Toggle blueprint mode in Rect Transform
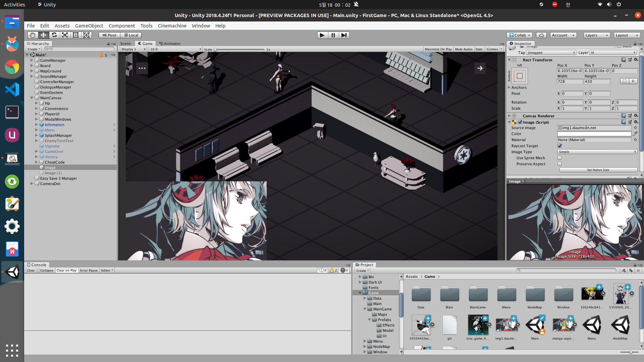644x362 pixels. coord(624,81)
